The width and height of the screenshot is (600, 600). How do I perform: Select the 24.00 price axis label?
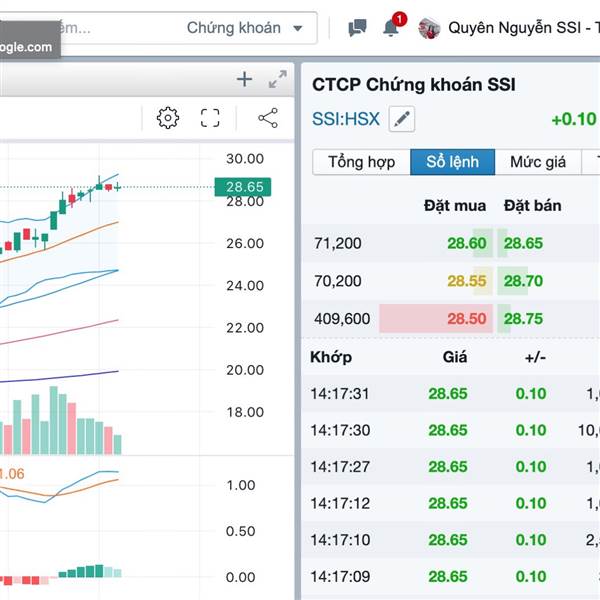(245, 285)
